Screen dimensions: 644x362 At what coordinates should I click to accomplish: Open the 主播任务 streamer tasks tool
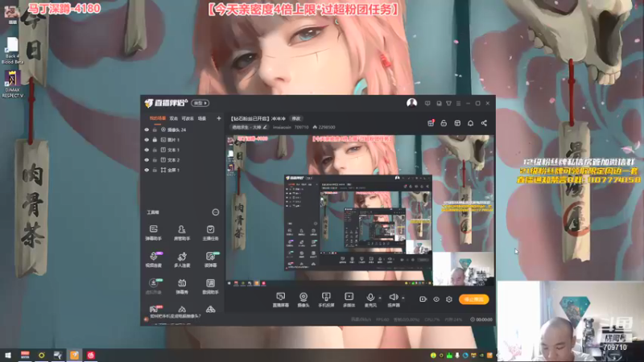(x=210, y=232)
